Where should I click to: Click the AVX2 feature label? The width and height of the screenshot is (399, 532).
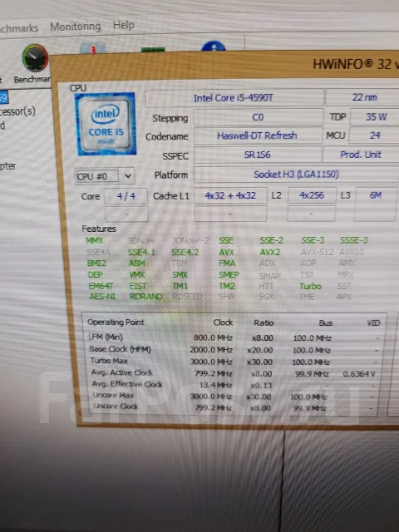[270, 252]
